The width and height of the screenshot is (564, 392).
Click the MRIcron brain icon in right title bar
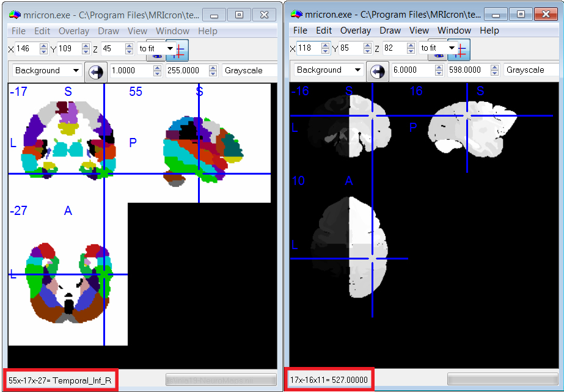pyautogui.click(x=296, y=13)
